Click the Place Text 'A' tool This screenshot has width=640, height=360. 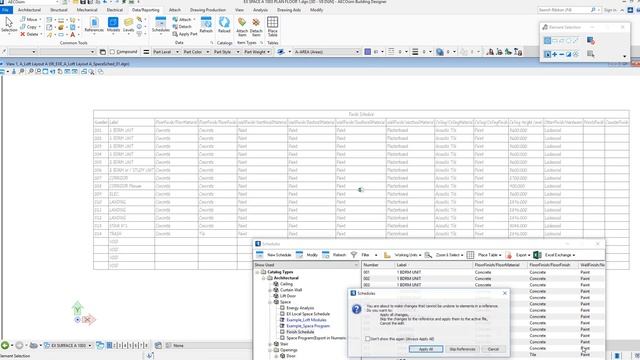73,35
